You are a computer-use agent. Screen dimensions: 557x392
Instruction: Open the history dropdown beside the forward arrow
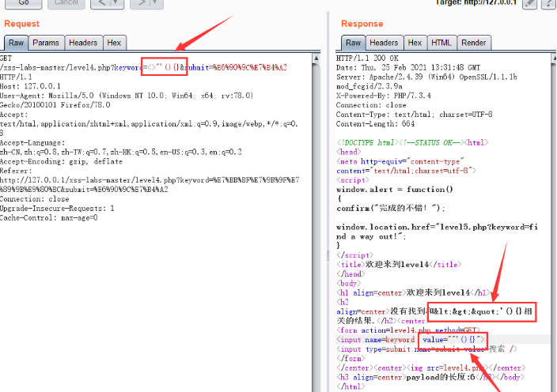click(156, 3)
